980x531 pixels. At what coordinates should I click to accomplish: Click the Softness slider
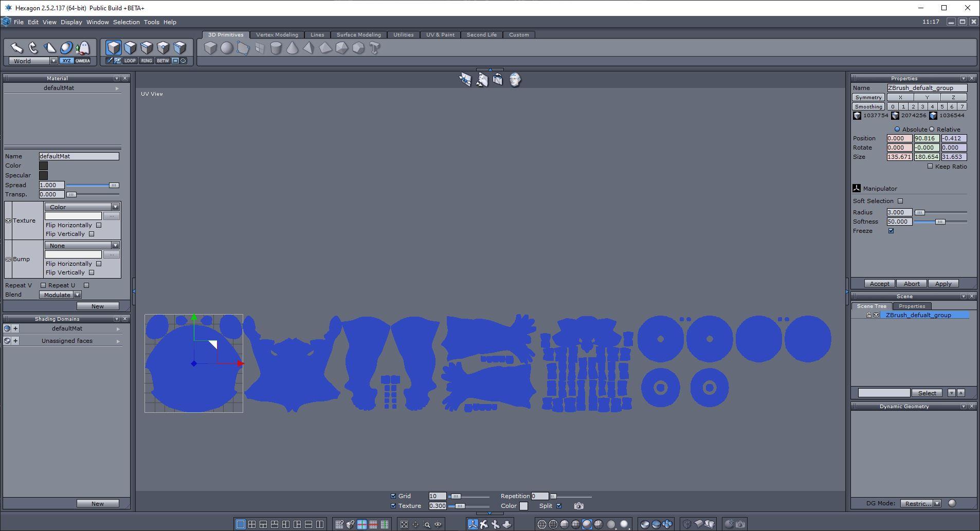pos(940,222)
